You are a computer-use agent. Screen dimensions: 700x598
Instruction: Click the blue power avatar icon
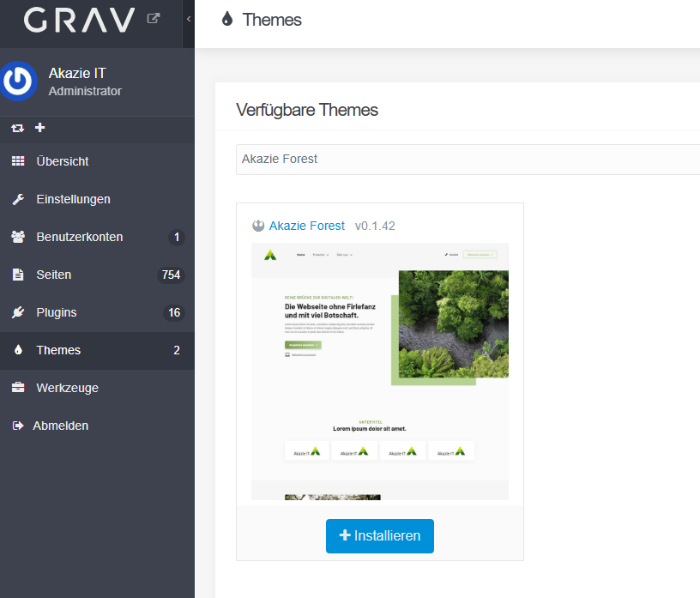point(17,82)
